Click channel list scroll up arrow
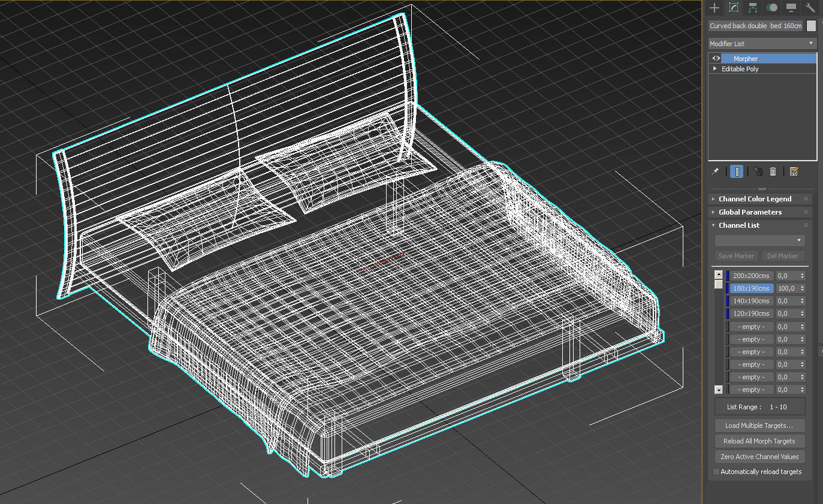Viewport: 823px width, 504px height. point(719,275)
